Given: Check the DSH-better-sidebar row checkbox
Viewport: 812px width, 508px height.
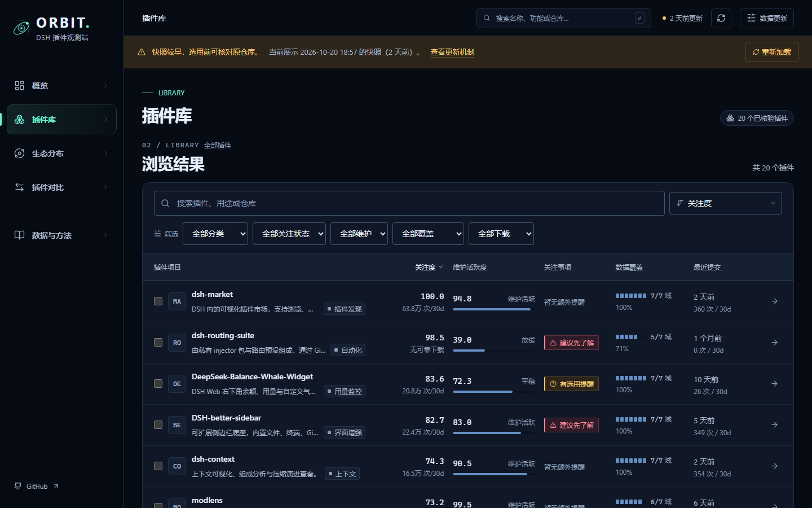Looking at the screenshot, I should [x=158, y=425].
